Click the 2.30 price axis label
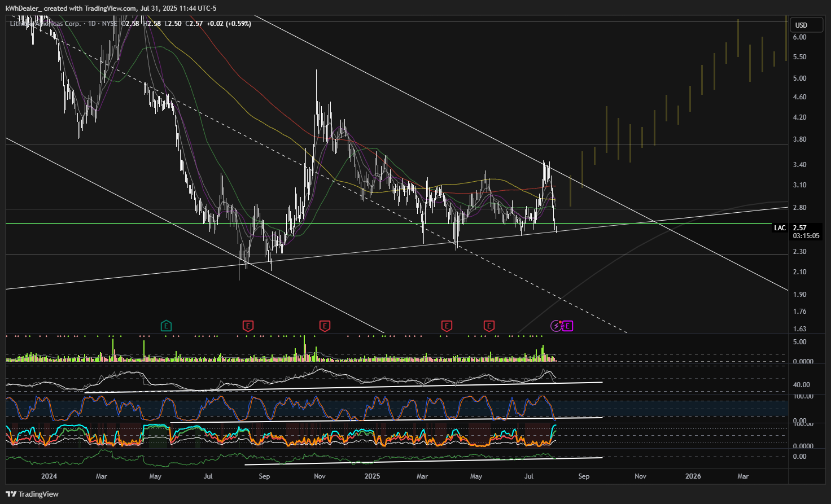 coord(799,252)
